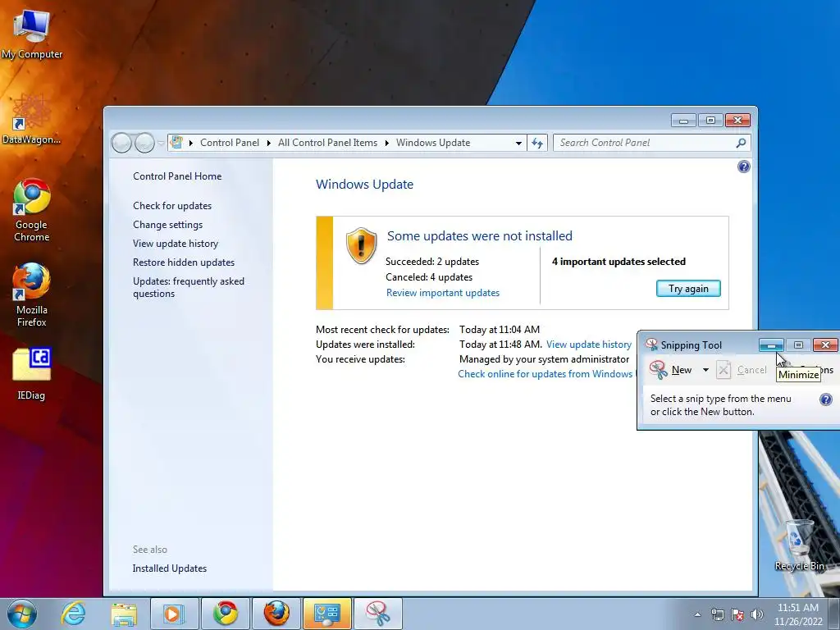Click View update history beside install time

coord(589,345)
